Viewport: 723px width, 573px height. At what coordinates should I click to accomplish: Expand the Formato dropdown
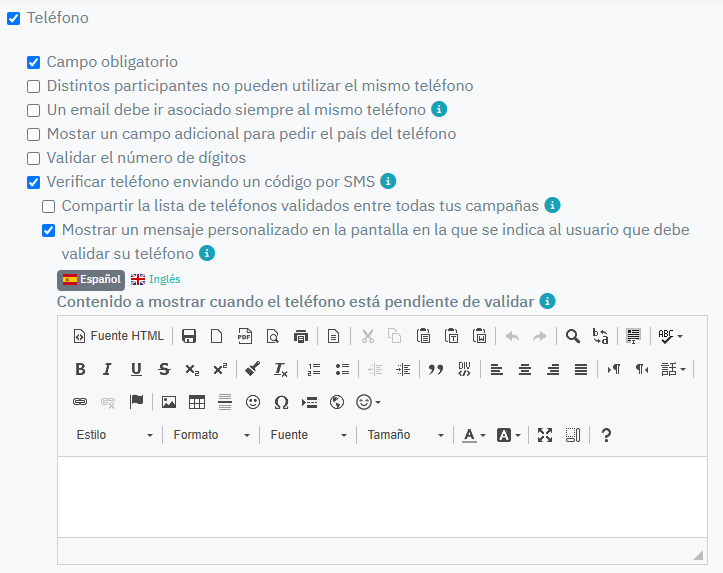(x=211, y=435)
